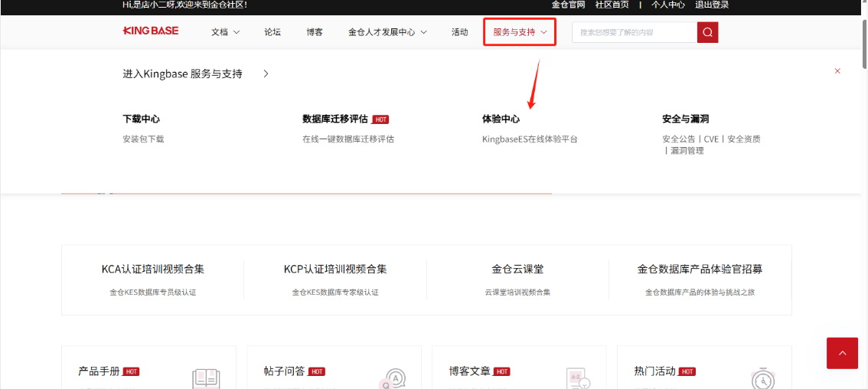This screenshot has height=389, width=868.
Task: Open 下载中心 heading
Action: click(x=141, y=119)
